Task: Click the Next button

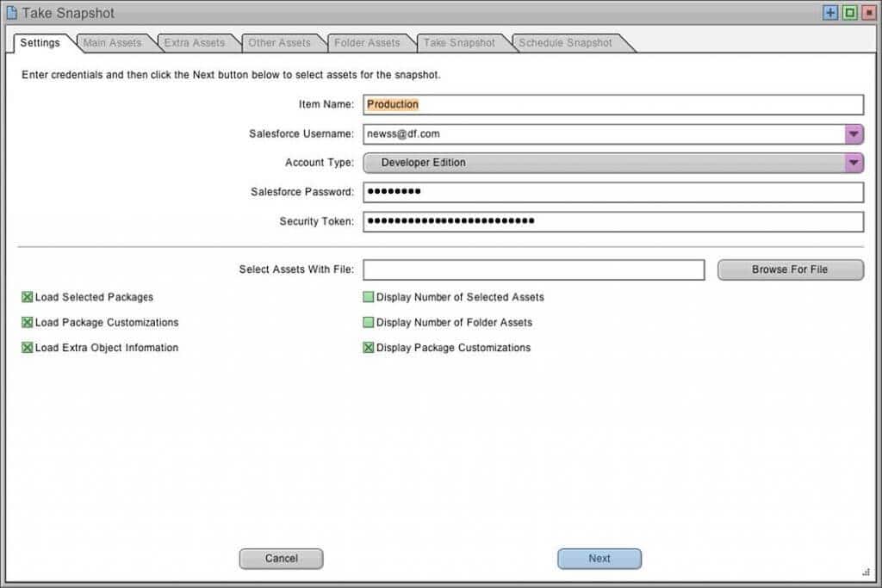Action: (x=599, y=559)
